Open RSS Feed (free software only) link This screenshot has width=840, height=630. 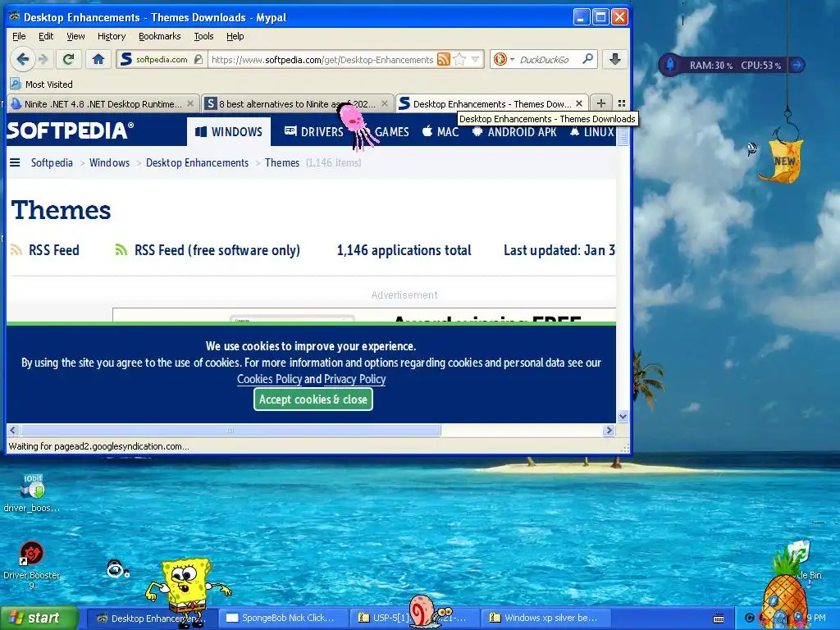pyautogui.click(x=208, y=250)
